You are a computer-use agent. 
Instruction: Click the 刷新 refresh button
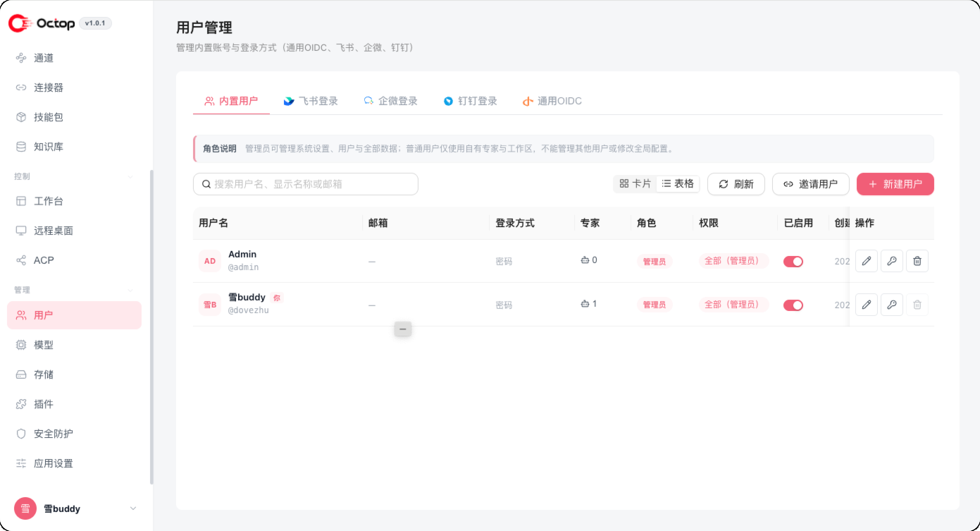pos(736,184)
